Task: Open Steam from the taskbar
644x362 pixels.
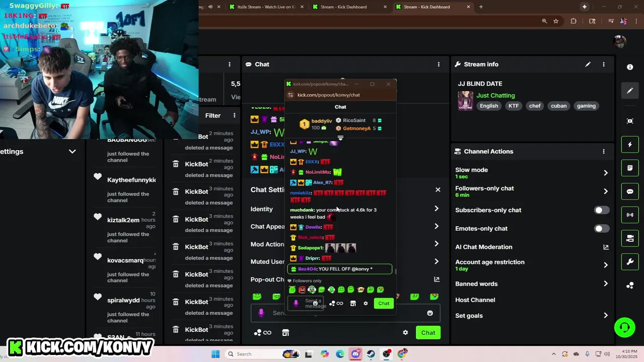Action: point(371,354)
